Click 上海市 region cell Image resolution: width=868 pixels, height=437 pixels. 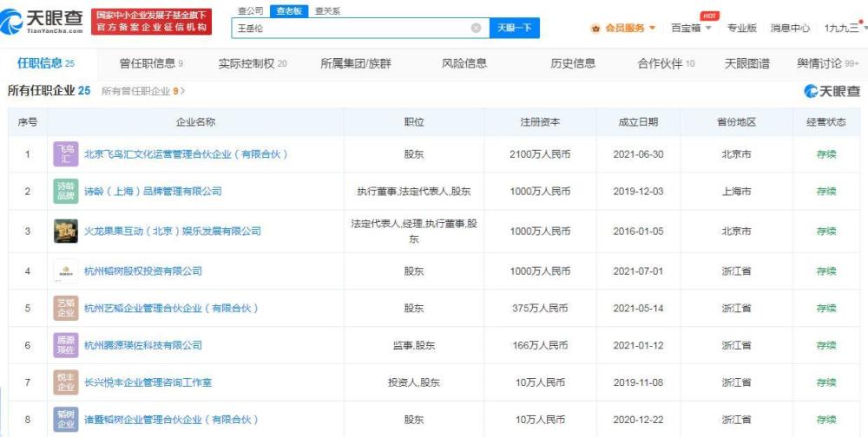pyautogui.click(x=736, y=192)
